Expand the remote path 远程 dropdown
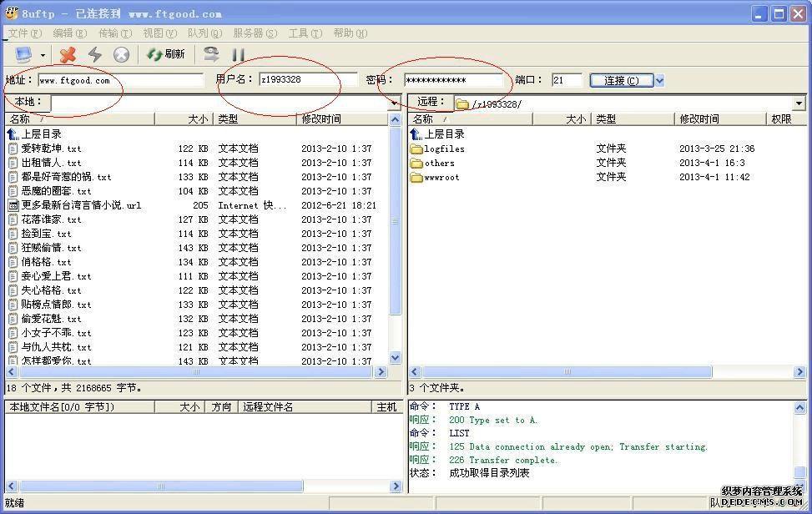 pos(799,104)
